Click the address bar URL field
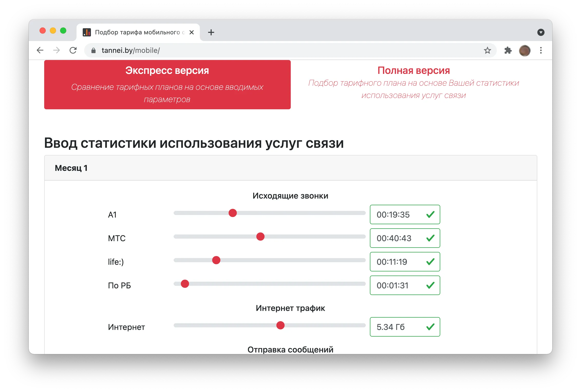The image size is (581, 392). point(290,50)
